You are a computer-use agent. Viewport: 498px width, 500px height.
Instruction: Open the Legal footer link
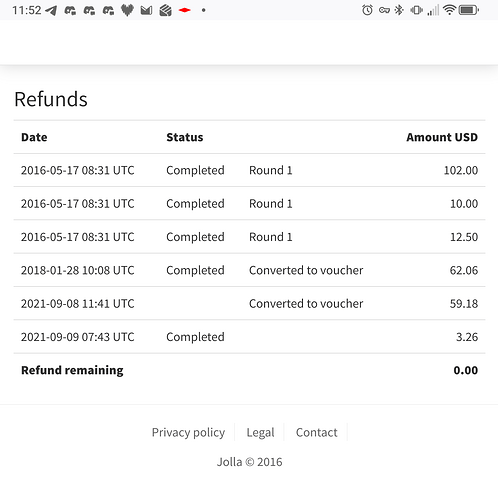[260, 432]
